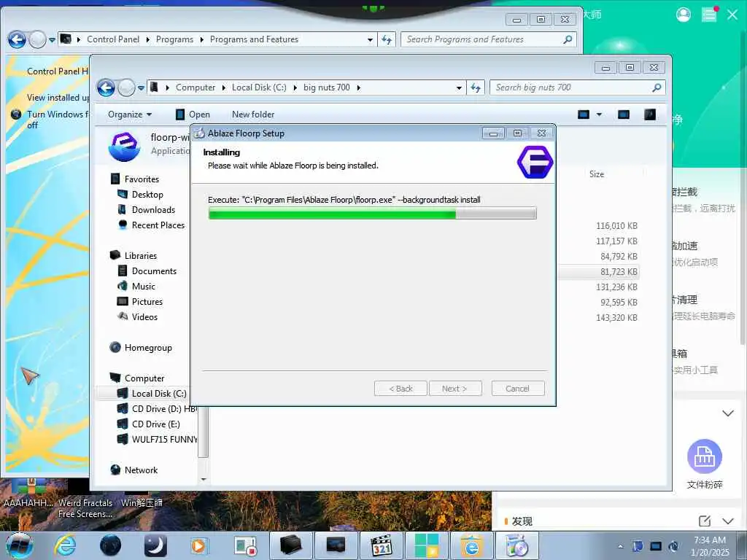Click the installation progress bar
Screen dimensions: 747x560
(372, 213)
